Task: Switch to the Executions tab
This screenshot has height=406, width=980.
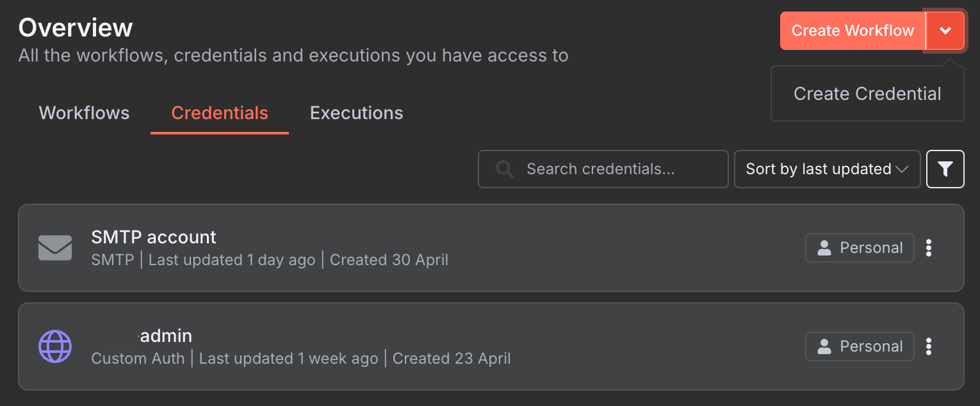Action: click(x=357, y=113)
